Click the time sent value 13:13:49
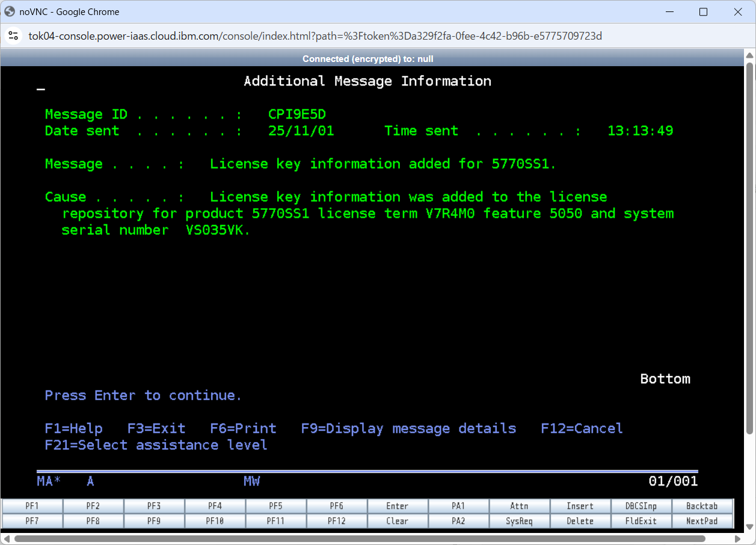 pyautogui.click(x=641, y=131)
